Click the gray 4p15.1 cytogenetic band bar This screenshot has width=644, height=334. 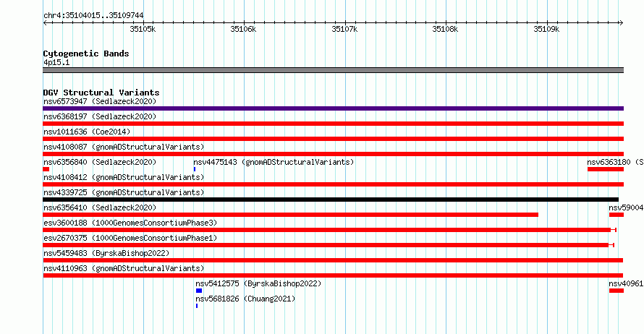(333, 70)
